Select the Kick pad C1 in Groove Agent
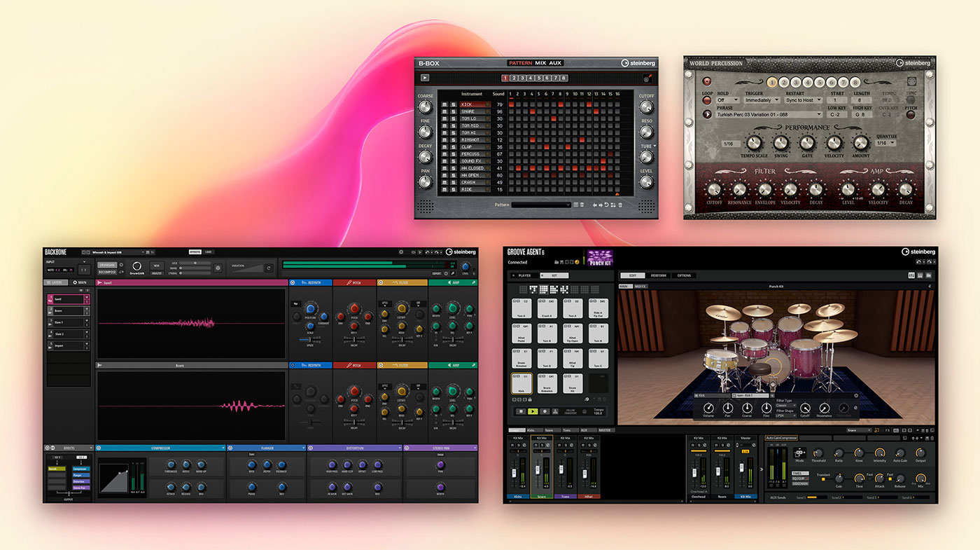The height and width of the screenshot is (550, 980). tap(521, 383)
